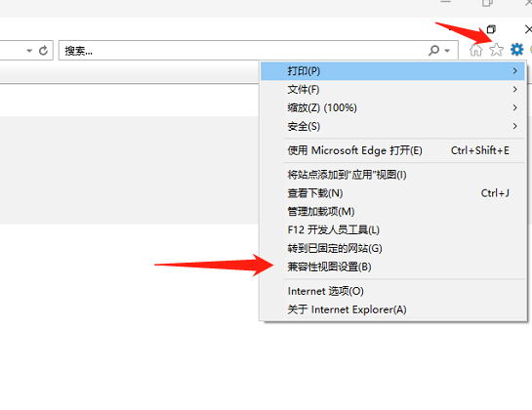Go to the Home page icon
The image size is (532, 410).
476,50
